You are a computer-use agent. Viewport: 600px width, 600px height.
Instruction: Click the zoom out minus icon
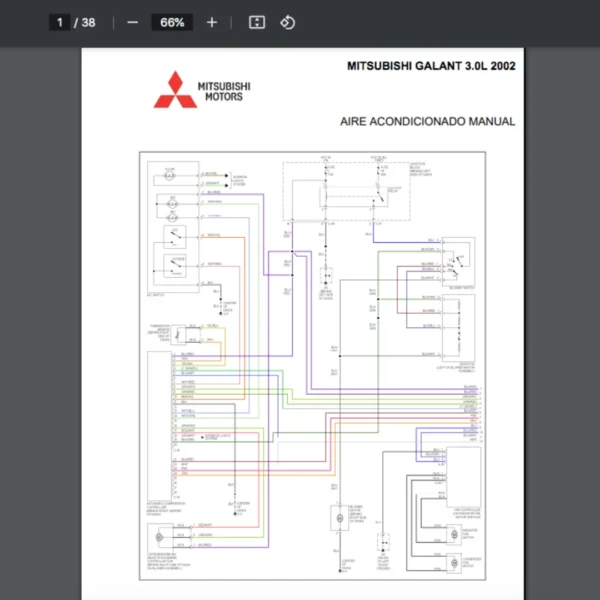(133, 22)
